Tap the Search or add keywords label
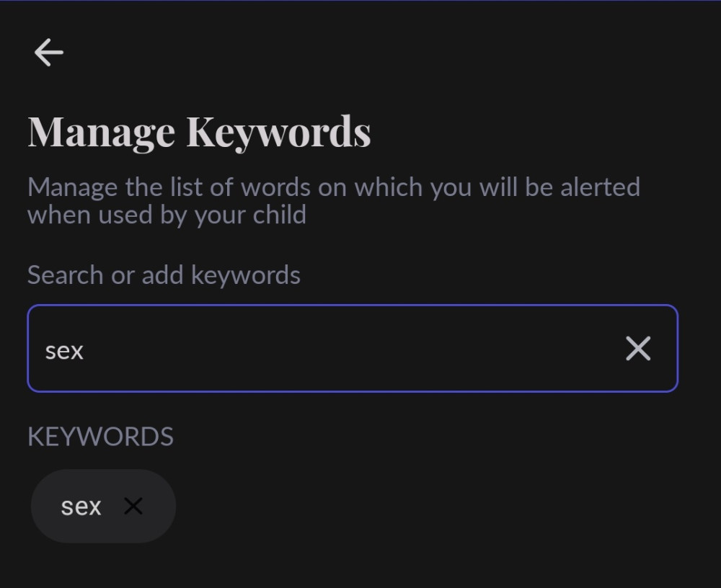Viewport: 721px width, 588px height. pos(164,275)
